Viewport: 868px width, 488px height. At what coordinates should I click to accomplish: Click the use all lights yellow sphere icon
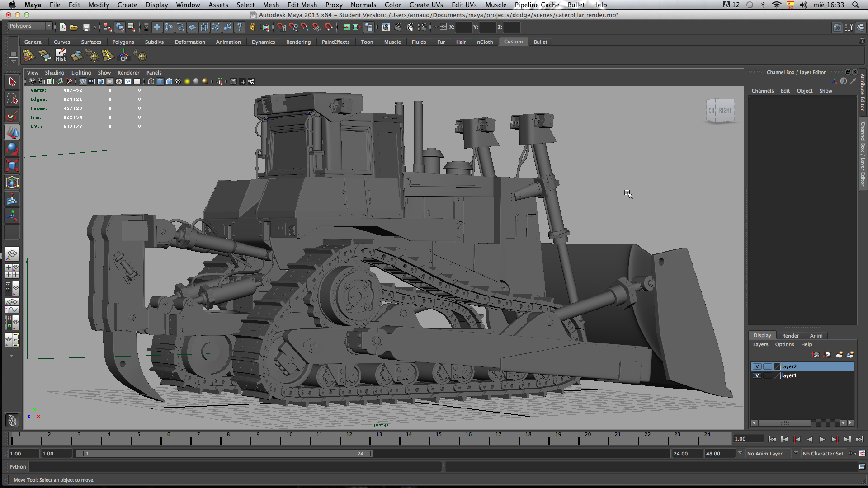pyautogui.click(x=187, y=81)
